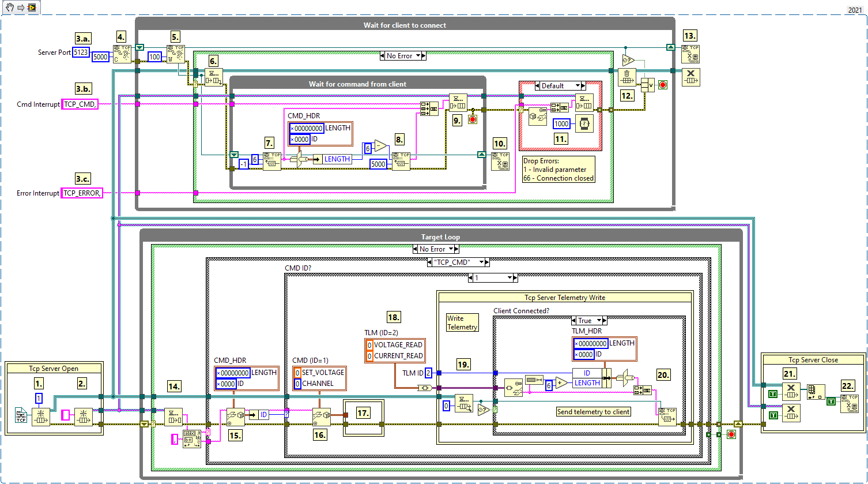Click the 2021 version label
This screenshot has width=868, height=484.
pos(856,10)
